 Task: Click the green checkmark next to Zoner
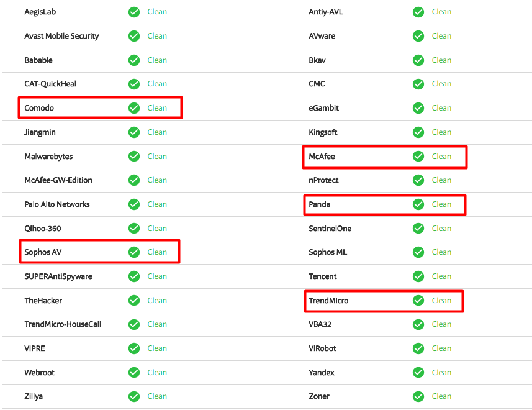point(418,396)
